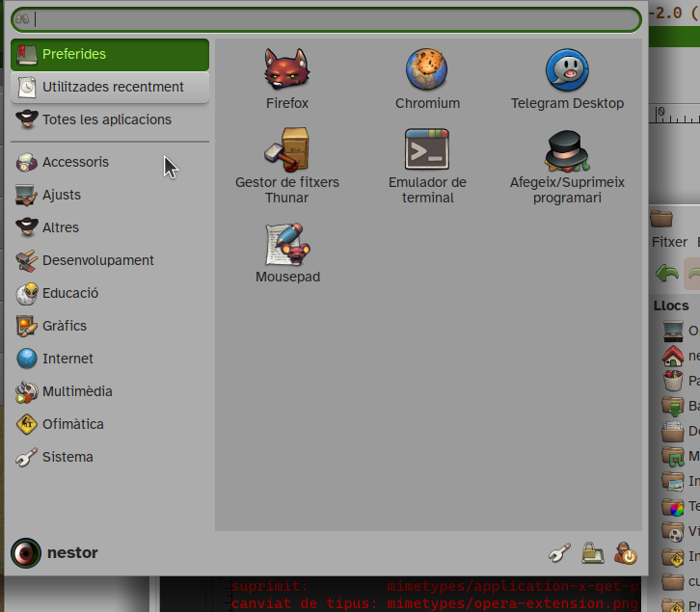Image resolution: width=700 pixels, height=612 pixels.
Task: Open the Chromium browser
Action: [x=427, y=78]
